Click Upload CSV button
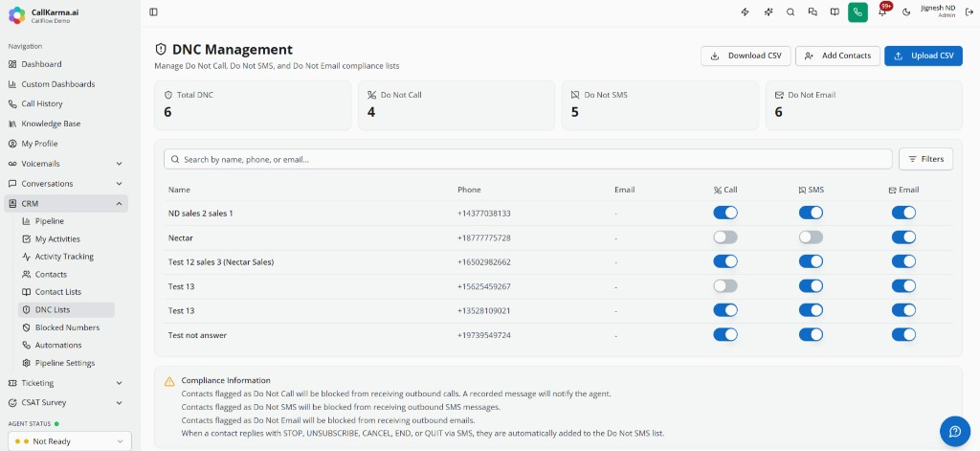 coord(924,56)
